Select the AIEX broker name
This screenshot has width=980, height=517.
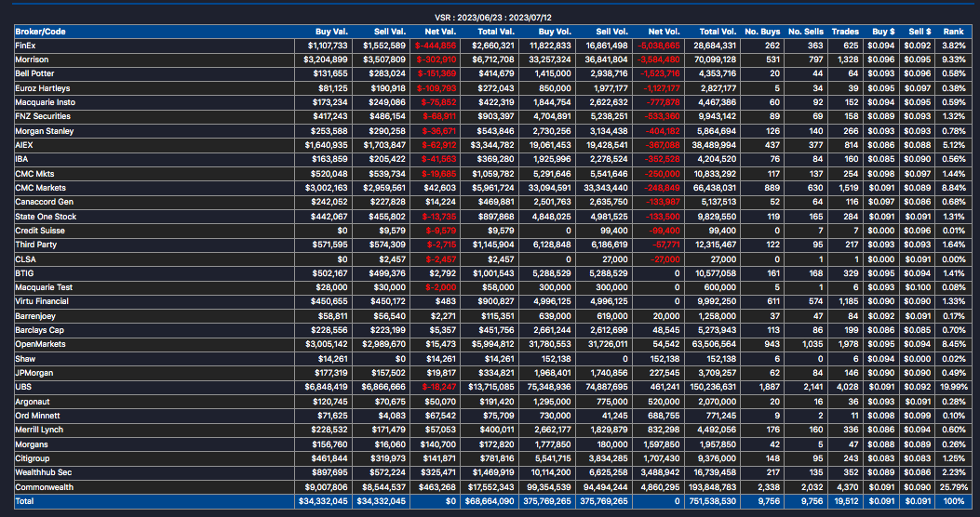click(x=24, y=145)
